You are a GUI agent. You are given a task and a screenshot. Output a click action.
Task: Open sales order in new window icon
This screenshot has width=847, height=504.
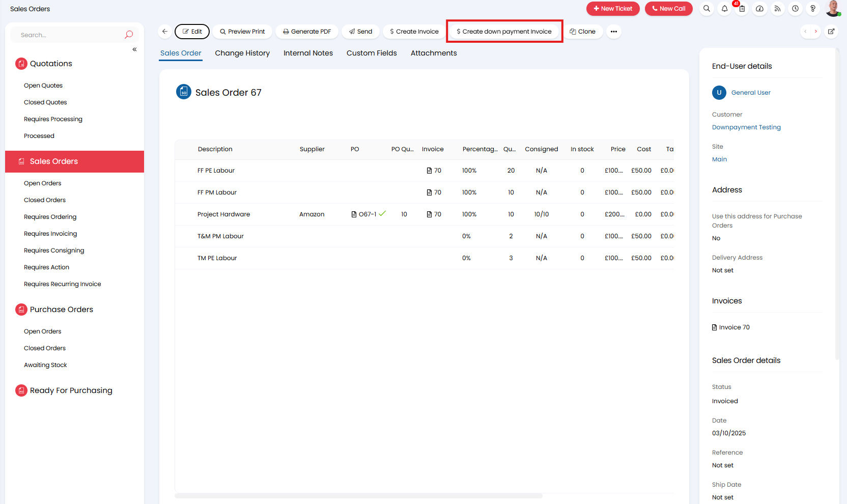pyautogui.click(x=831, y=32)
